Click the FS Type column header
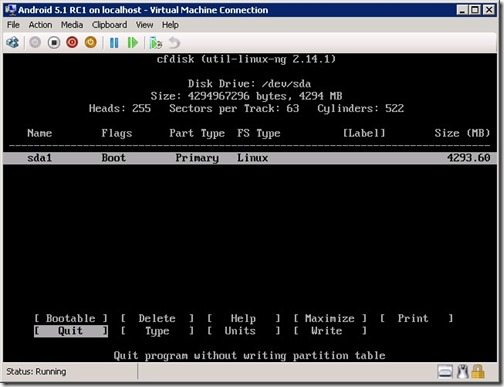Image resolution: width=504 pixels, height=387 pixels. 259,134
